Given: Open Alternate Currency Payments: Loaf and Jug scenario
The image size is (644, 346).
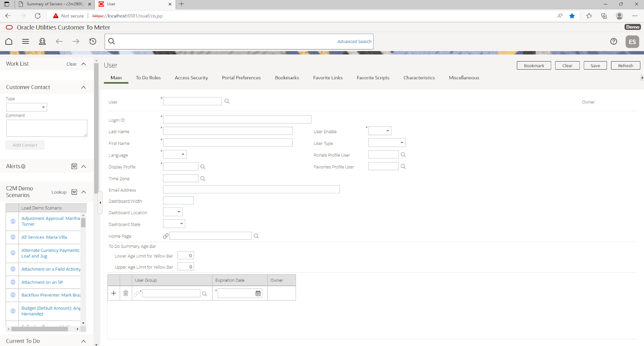Looking at the screenshot, I should tap(51, 253).
